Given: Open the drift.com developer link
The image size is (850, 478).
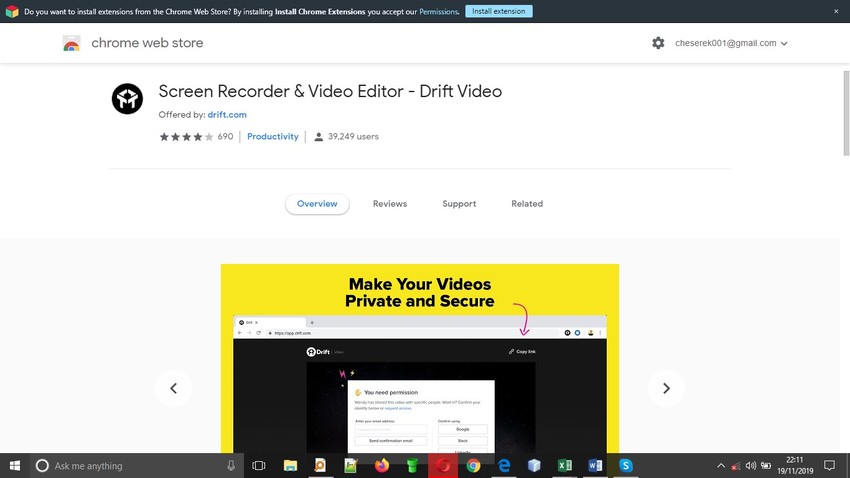Looking at the screenshot, I should pyautogui.click(x=227, y=114).
